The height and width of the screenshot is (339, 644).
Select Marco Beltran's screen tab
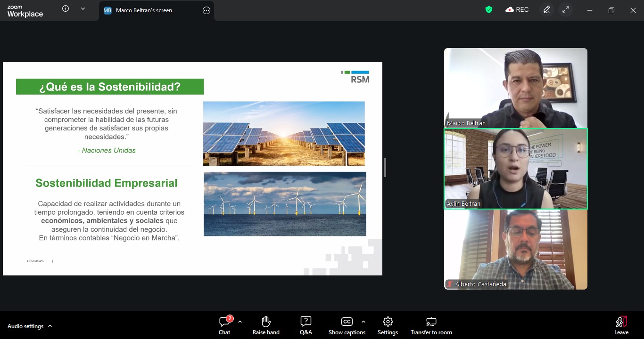[157, 10]
